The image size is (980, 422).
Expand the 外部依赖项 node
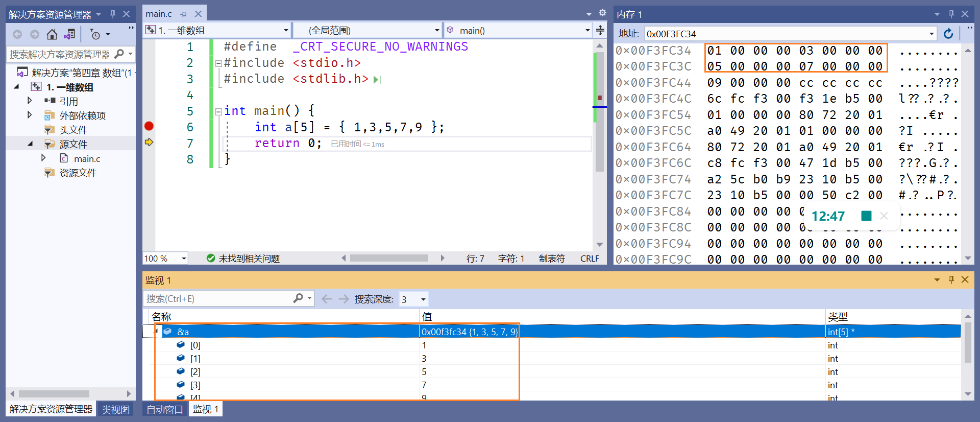click(30, 115)
